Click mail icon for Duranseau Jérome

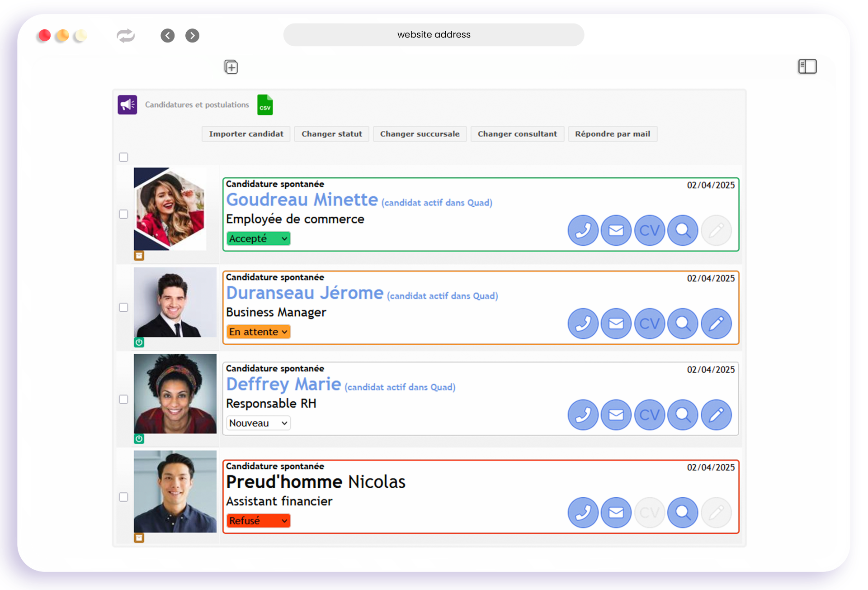point(616,324)
